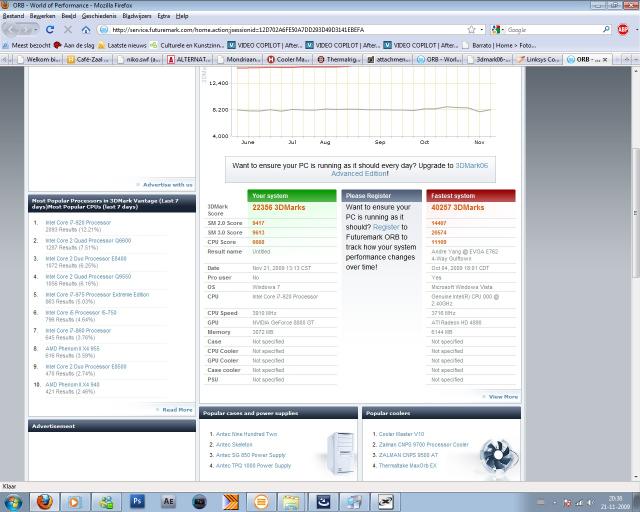Open the Windows Explorer folder taskbar icon
The width and height of the screenshot is (640, 512).
pos(291,502)
